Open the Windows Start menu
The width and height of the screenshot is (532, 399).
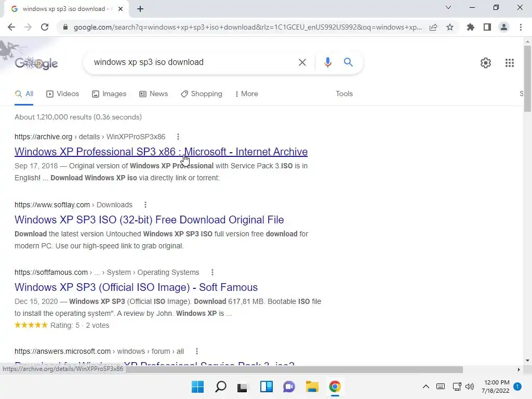tap(197, 387)
